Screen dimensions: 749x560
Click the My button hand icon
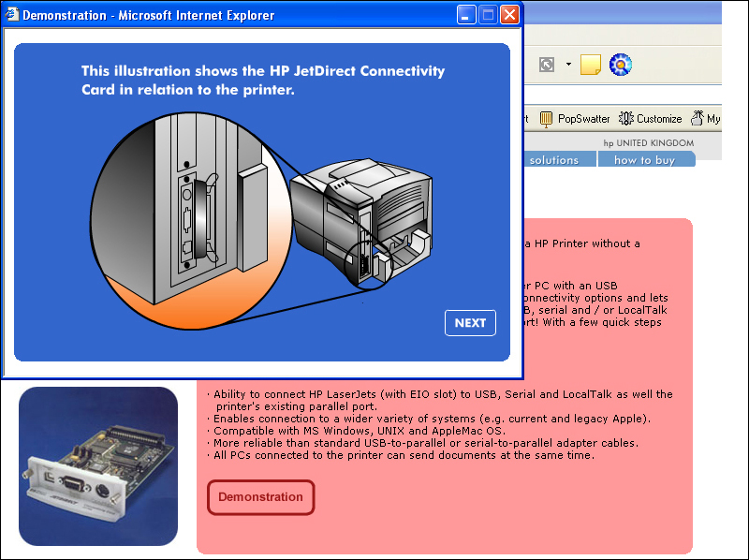pyautogui.click(x=698, y=119)
